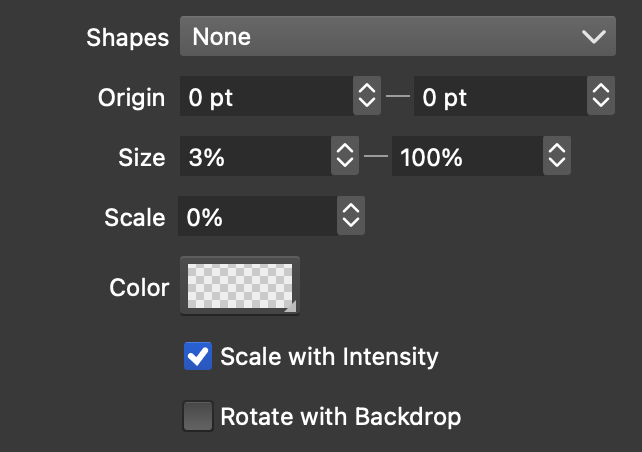Viewport: 642px width, 452px height.
Task: Step down the 100% Size value
Action: click(557, 164)
